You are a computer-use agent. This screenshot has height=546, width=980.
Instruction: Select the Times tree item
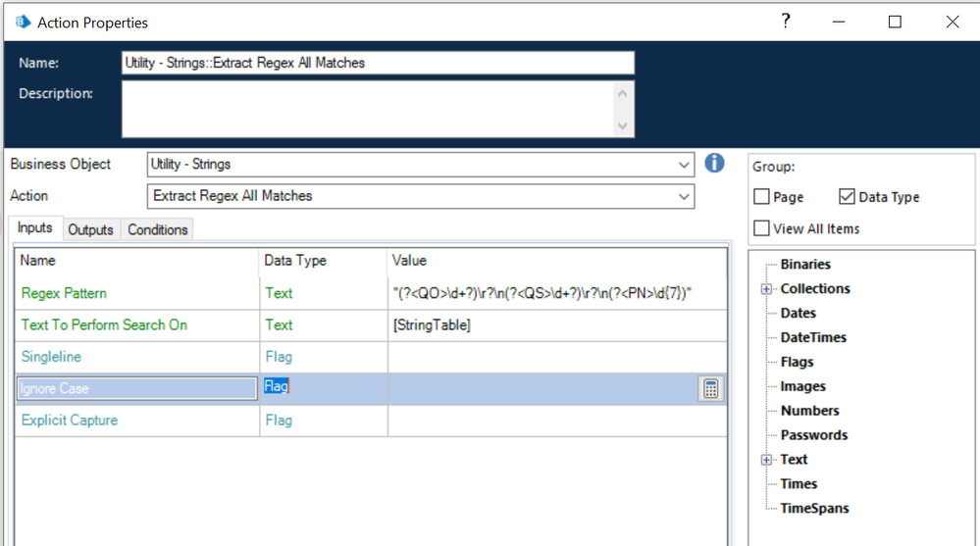pyautogui.click(x=799, y=483)
